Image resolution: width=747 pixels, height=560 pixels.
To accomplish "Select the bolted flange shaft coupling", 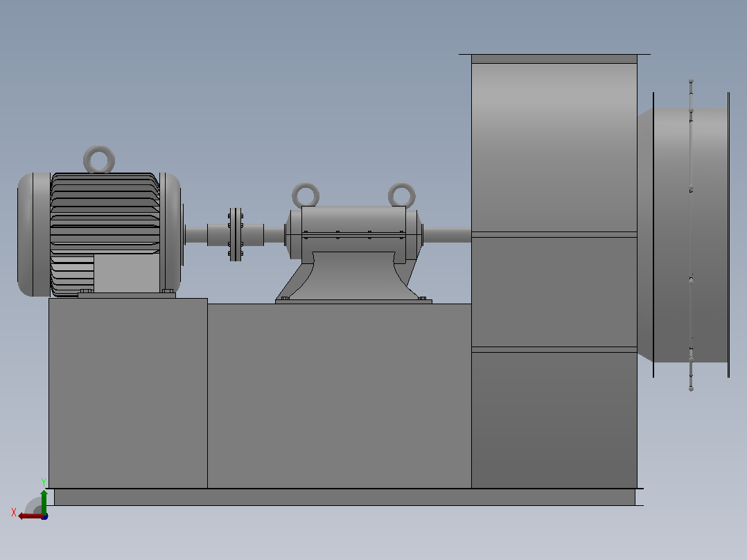I will pyautogui.click(x=236, y=234).
